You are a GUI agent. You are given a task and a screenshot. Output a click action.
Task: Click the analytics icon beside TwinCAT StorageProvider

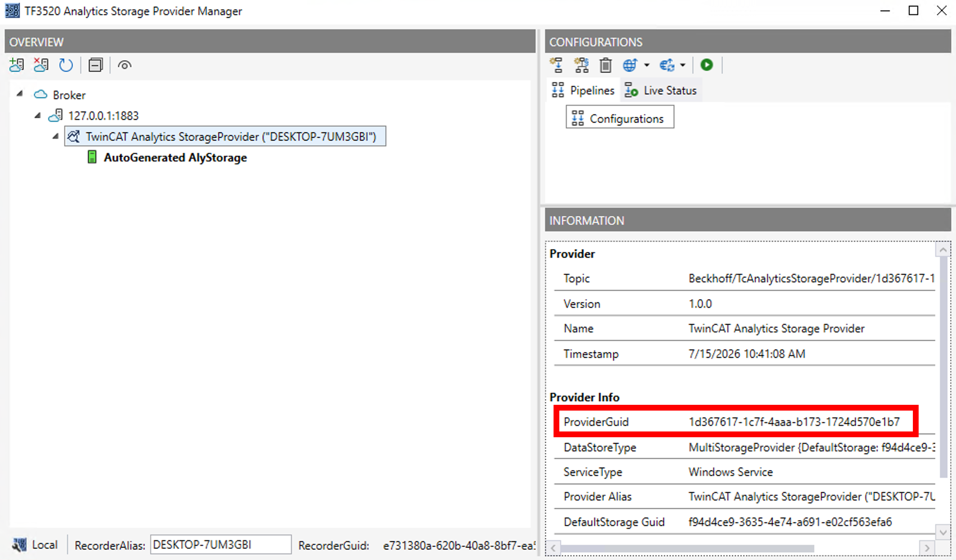pos(74,136)
